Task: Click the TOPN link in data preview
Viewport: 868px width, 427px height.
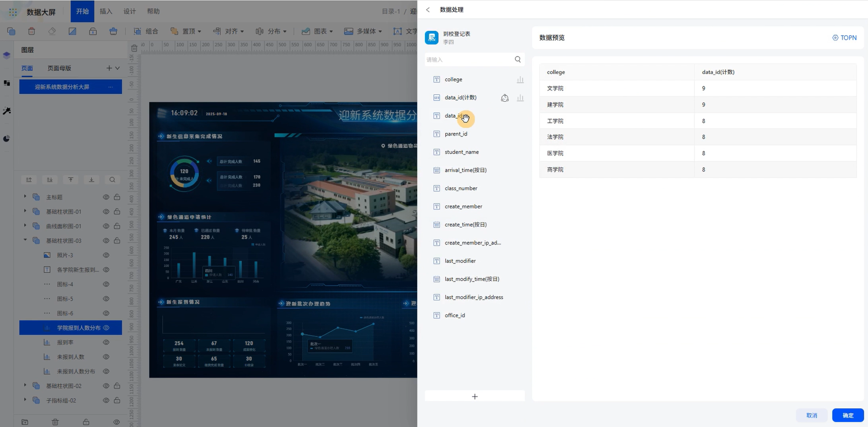Action: [844, 38]
